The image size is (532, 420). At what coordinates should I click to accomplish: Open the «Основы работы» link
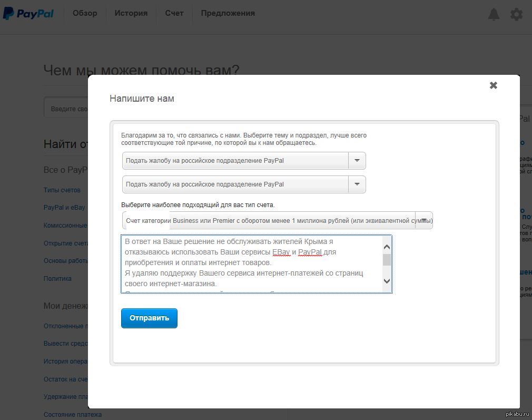coord(65,261)
